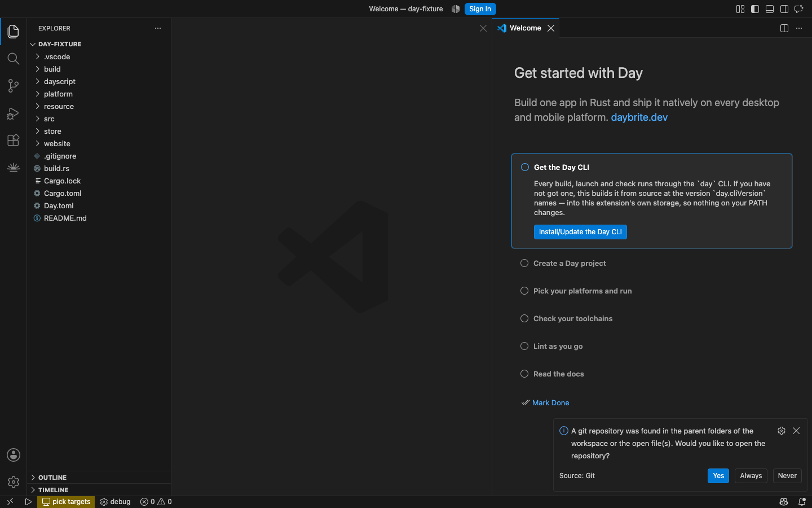812x508 pixels.
Task: Expand the resource folder
Action: click(99, 106)
